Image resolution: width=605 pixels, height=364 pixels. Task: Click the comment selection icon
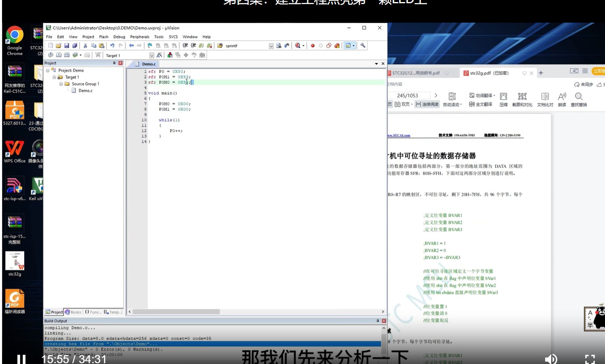201,46
